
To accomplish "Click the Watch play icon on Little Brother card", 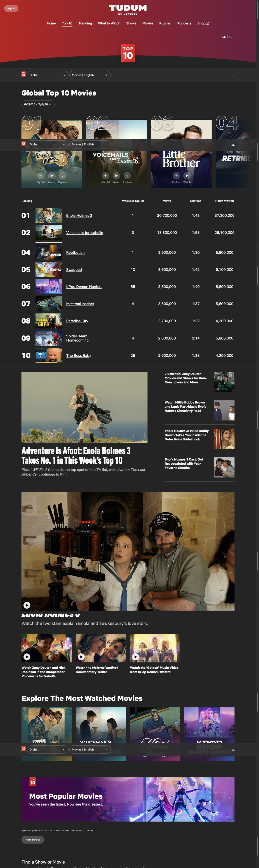I will [x=187, y=175].
